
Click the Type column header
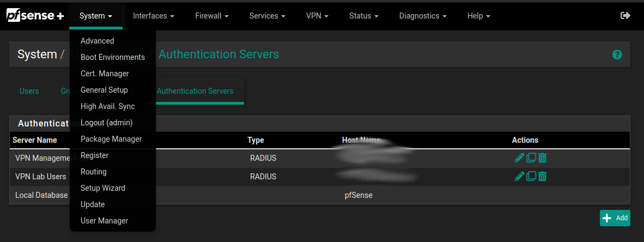pyautogui.click(x=256, y=140)
